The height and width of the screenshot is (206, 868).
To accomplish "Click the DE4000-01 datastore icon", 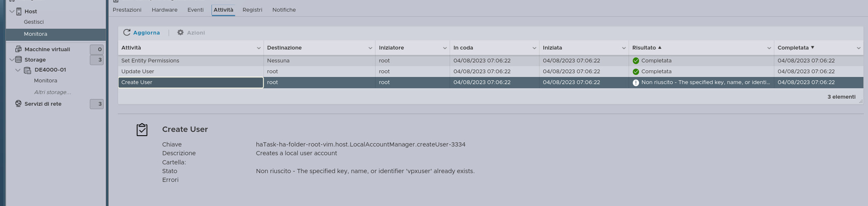I will click(x=27, y=70).
